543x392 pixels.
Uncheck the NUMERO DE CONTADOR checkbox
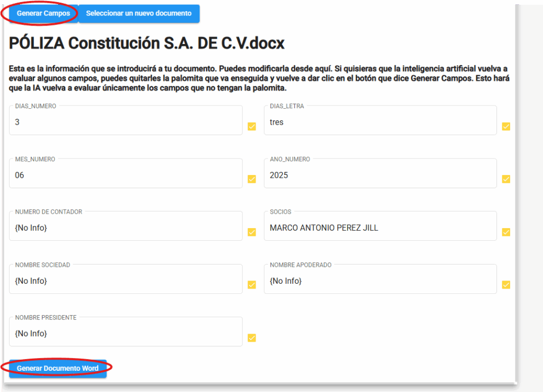252,232
